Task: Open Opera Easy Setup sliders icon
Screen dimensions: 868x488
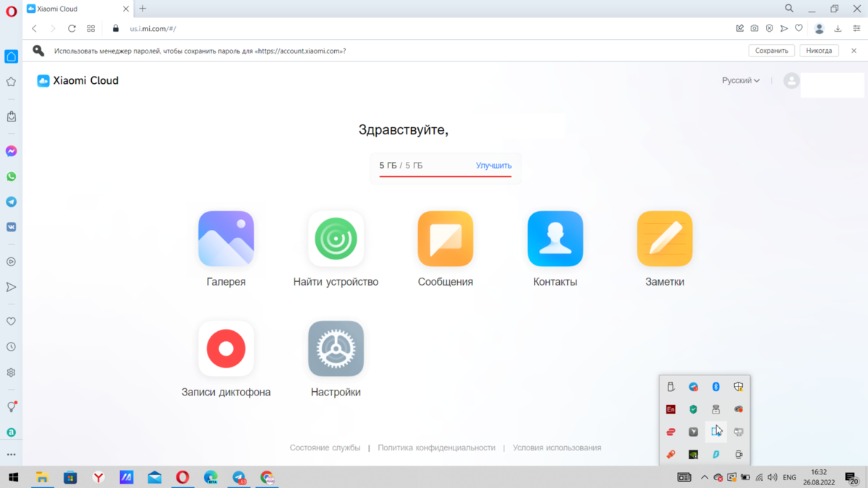Action: [856, 29]
